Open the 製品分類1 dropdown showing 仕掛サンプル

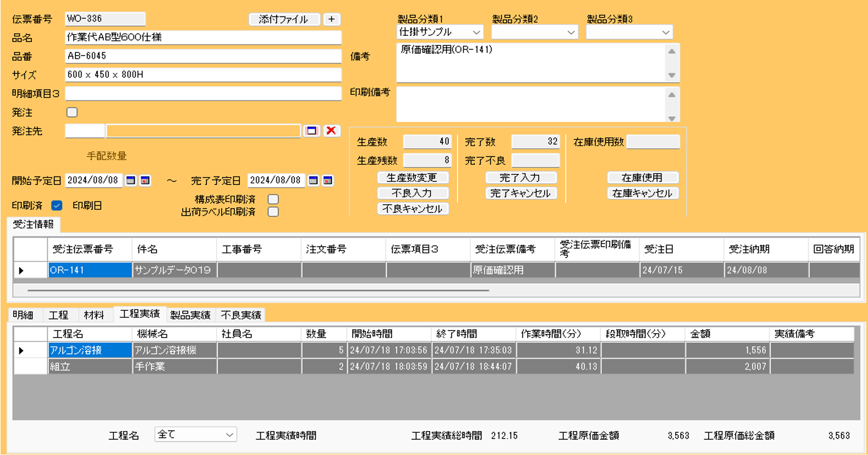(x=440, y=32)
